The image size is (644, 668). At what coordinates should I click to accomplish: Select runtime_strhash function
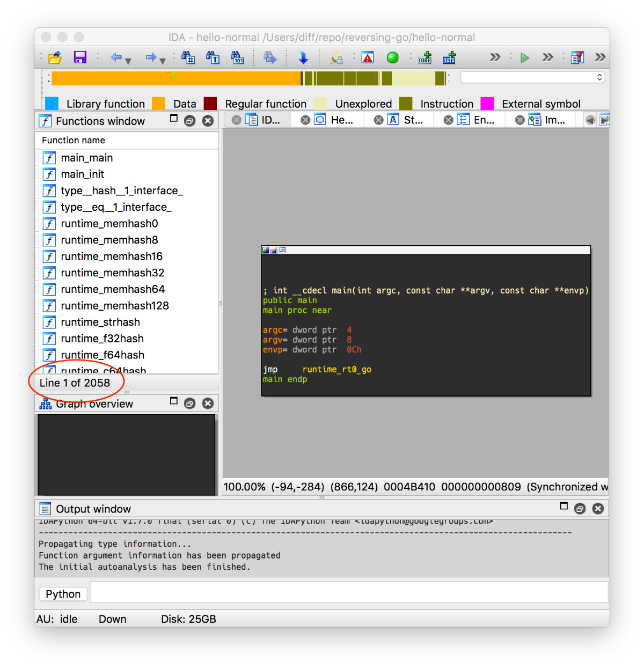click(x=100, y=322)
